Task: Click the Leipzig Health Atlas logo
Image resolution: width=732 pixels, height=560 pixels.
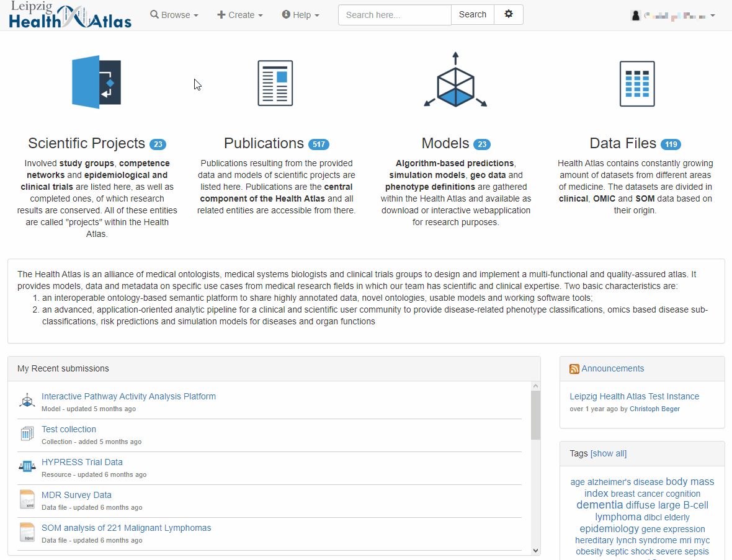Action: tap(70, 16)
